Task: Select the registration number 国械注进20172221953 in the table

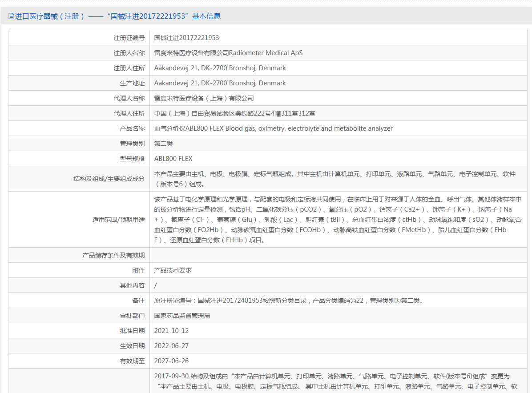Action: point(186,38)
